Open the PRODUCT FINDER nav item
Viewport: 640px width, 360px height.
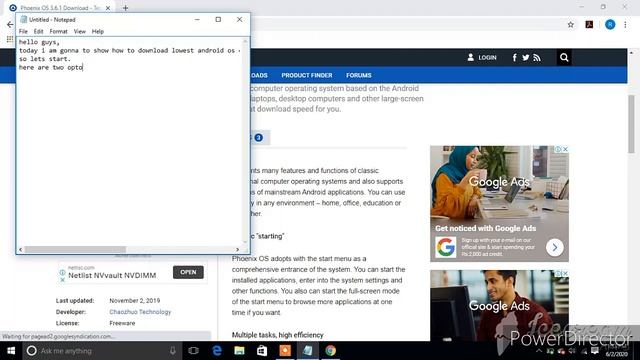(x=307, y=76)
